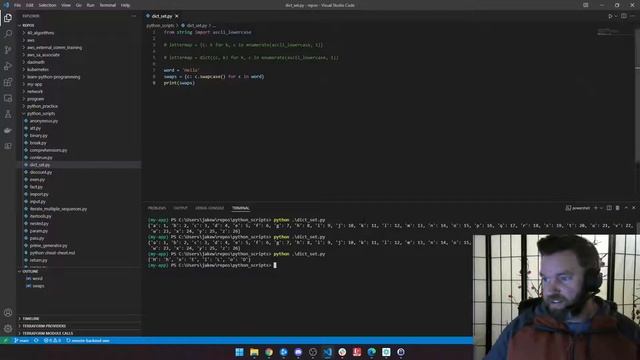Screen dimensions: 640x360
Task: Open the terminal launch profile dropdown arrow
Action: pos(601,208)
